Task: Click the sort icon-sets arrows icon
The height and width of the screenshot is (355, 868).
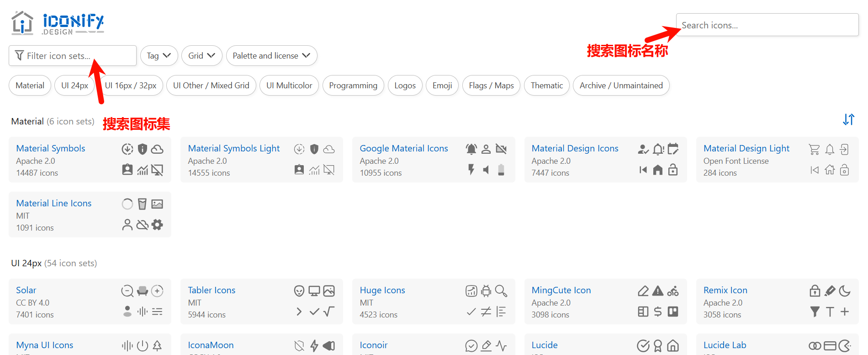Action: pos(848,119)
